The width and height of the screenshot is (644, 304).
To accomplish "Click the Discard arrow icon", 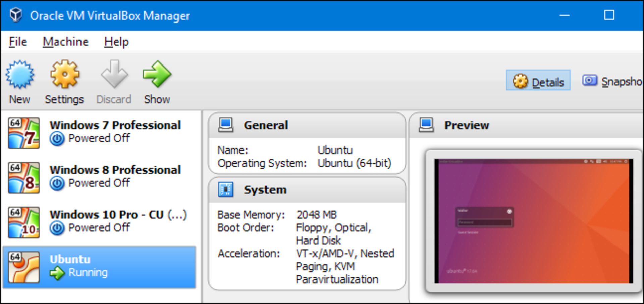I will click(x=114, y=74).
